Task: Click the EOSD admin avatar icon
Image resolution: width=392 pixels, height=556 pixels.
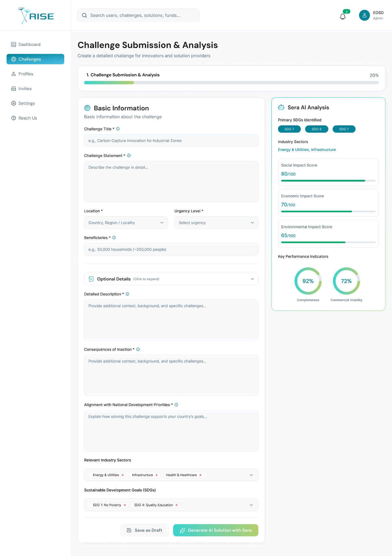Action: [364, 15]
